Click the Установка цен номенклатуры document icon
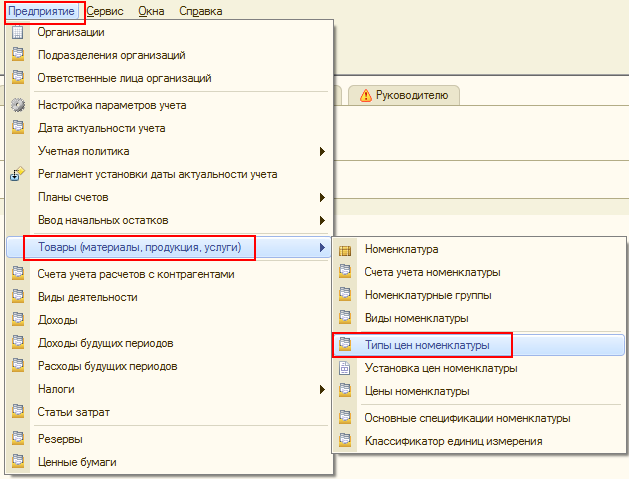629x479 pixels. 346,368
